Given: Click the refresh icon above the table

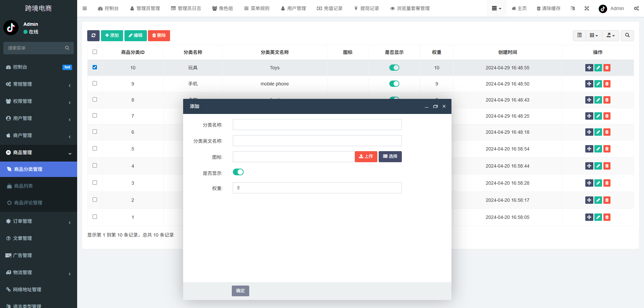Looking at the screenshot, I should (93, 36).
